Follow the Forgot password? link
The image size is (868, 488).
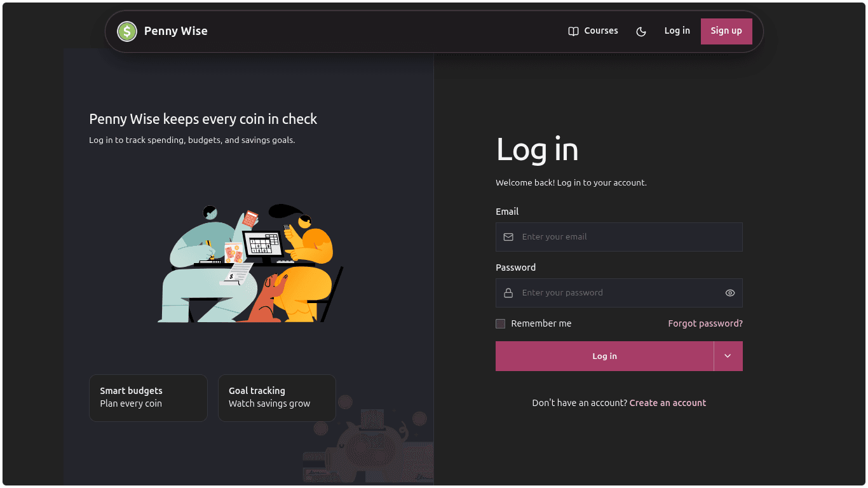[x=705, y=323]
